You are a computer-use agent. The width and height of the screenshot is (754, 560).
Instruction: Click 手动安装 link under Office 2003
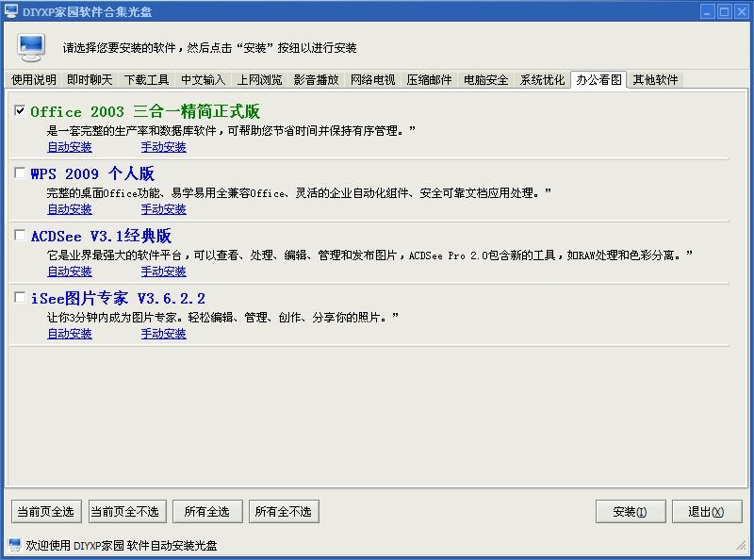163,147
